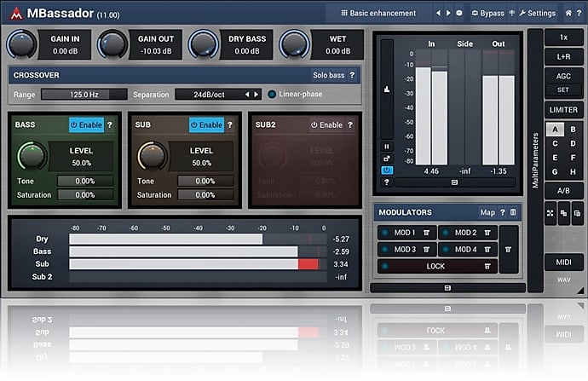Screen dimensions: 588x381
Task: Collapse the meter panel via bottom expander
Action: pyautogui.click(x=453, y=182)
